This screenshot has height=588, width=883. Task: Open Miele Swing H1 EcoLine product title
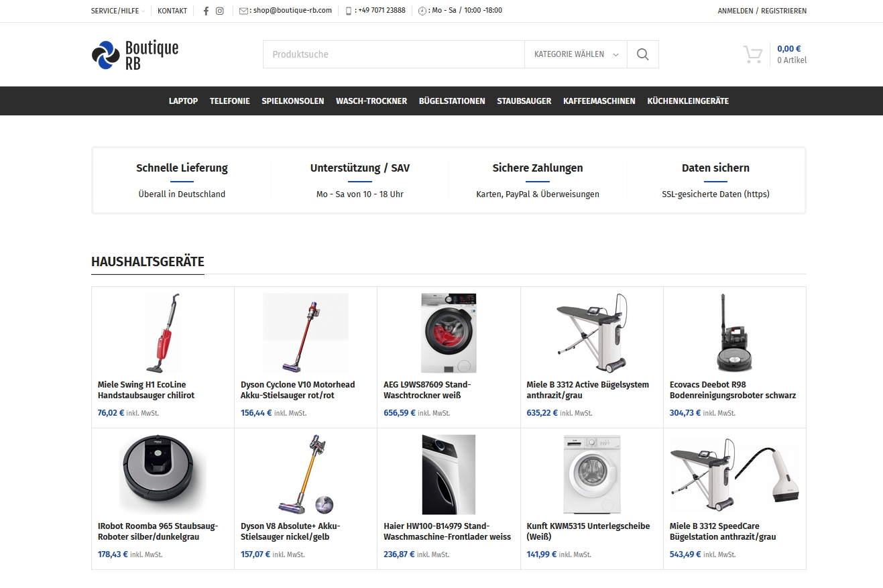(x=146, y=390)
